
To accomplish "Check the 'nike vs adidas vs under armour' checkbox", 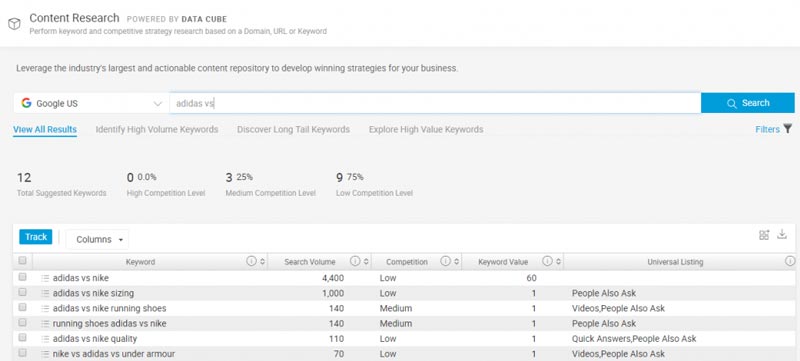I will pyautogui.click(x=22, y=352).
